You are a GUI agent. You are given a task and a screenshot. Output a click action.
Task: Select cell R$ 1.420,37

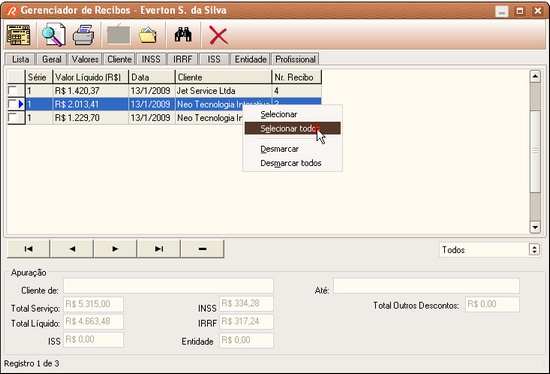pos(90,91)
